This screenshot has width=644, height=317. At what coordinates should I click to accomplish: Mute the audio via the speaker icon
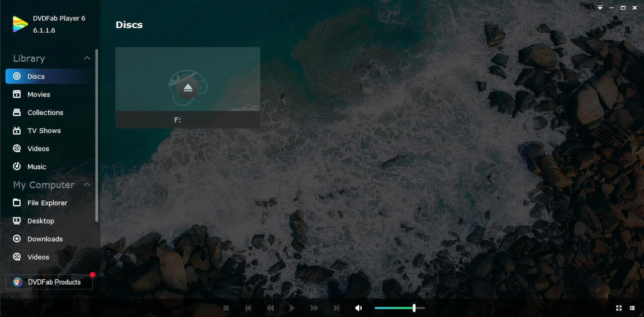(x=359, y=308)
